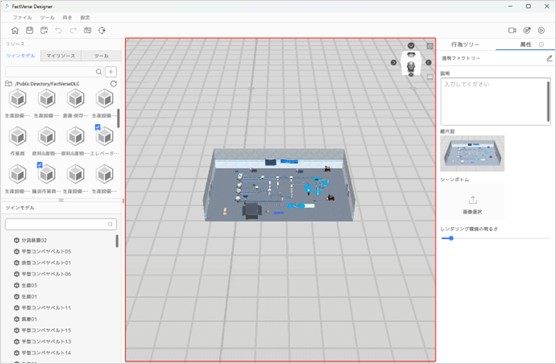Select 平型コンベヤベルト05 in the list
The width and height of the screenshot is (556, 364).
(46, 252)
